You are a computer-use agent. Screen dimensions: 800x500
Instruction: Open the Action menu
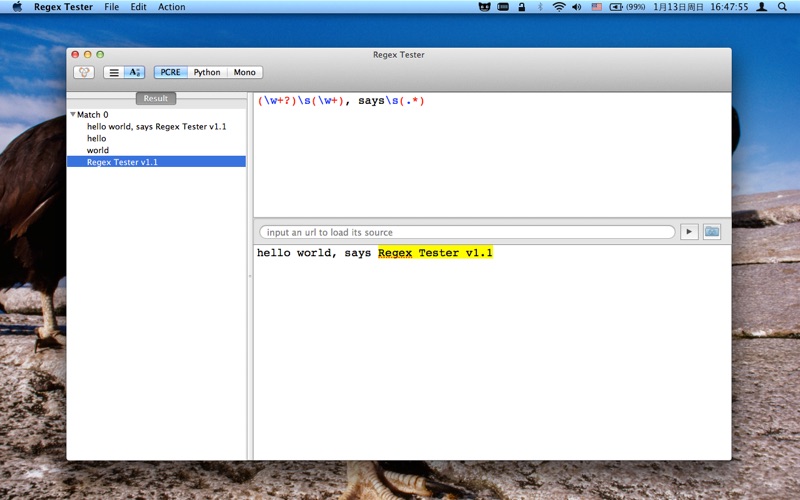[x=171, y=7]
